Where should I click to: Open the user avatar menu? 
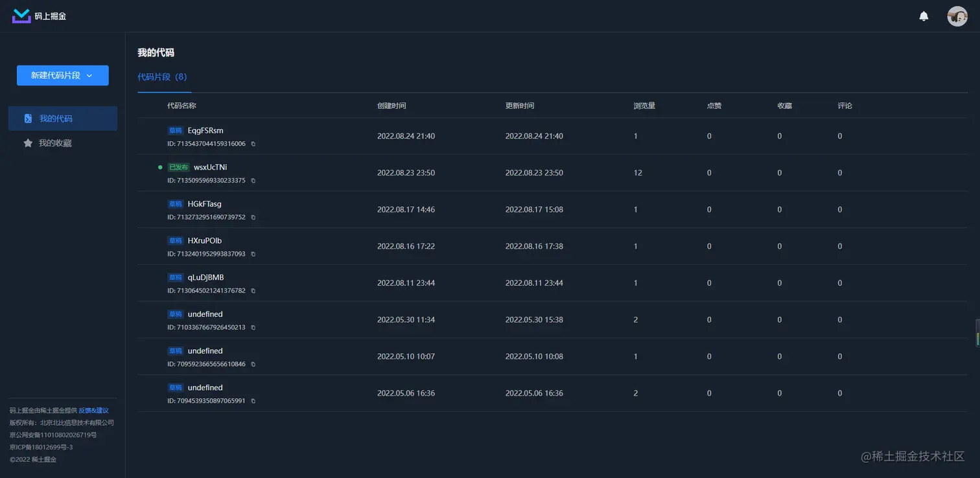coord(957,16)
